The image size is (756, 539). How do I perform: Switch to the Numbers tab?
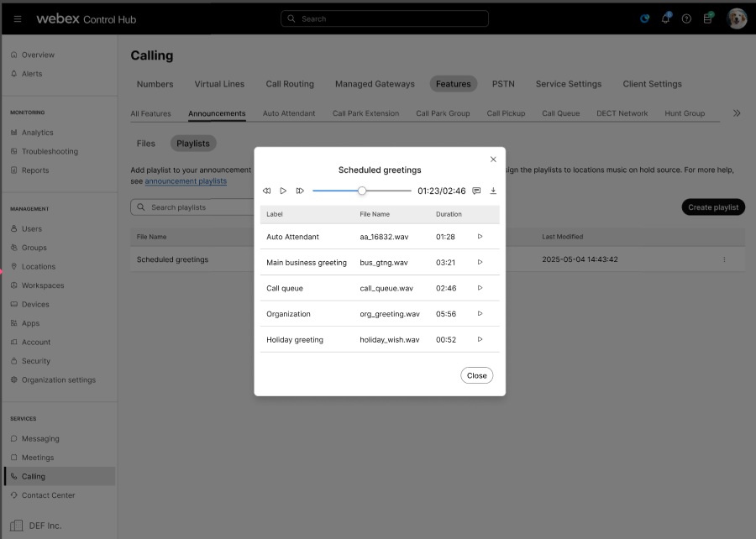click(x=155, y=84)
